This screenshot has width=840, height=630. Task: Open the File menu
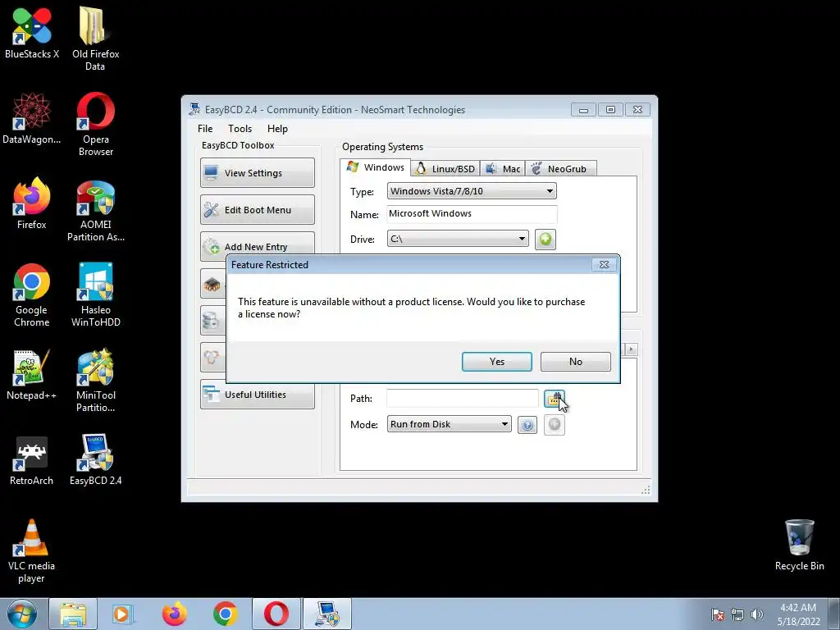[205, 129]
